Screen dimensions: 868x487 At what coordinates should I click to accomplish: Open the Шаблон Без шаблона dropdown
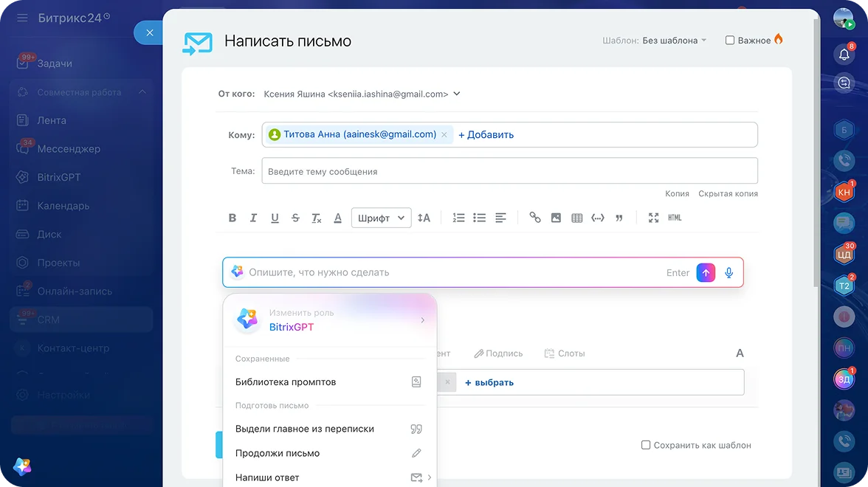click(675, 41)
